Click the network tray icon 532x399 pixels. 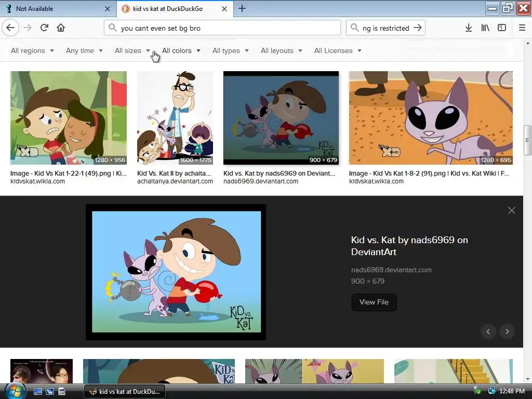(491, 391)
